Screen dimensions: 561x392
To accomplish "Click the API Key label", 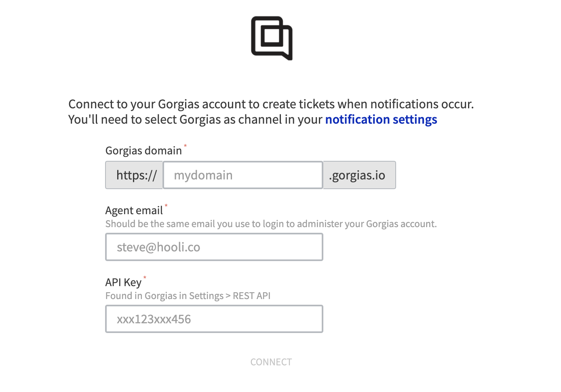I will click(123, 282).
